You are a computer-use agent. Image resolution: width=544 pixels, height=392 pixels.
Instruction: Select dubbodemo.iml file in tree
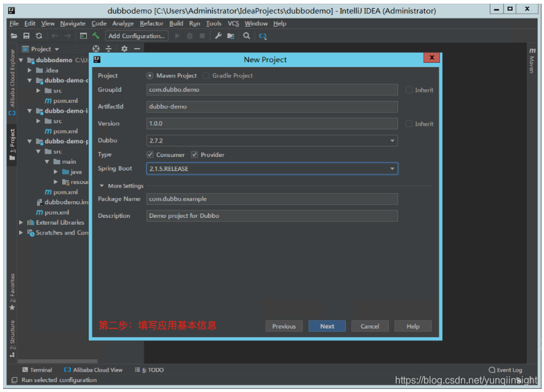[62, 202]
